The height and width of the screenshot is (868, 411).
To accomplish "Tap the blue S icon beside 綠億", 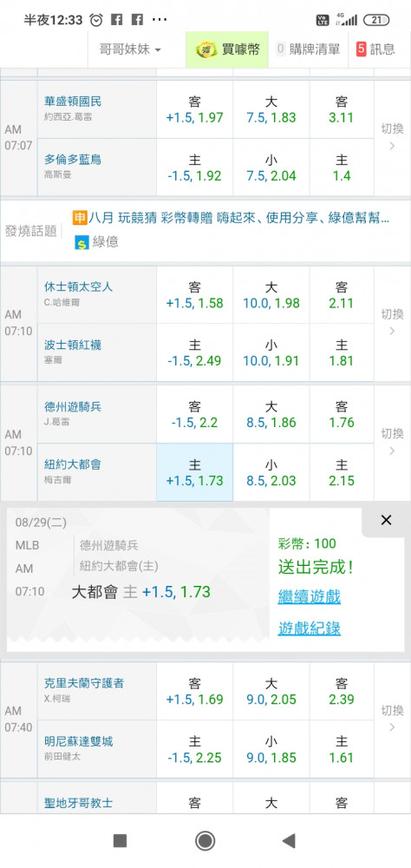I will coord(82,242).
